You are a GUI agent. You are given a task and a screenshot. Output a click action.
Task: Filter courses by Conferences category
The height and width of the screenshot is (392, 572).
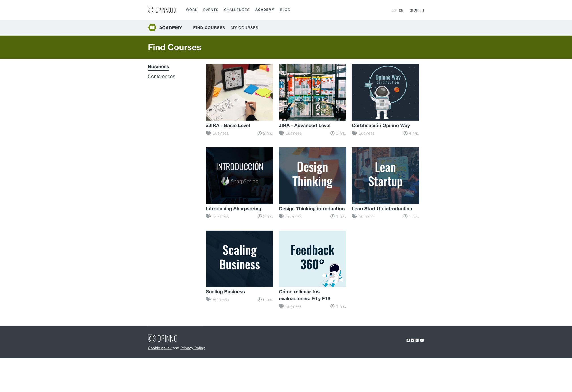(x=162, y=76)
